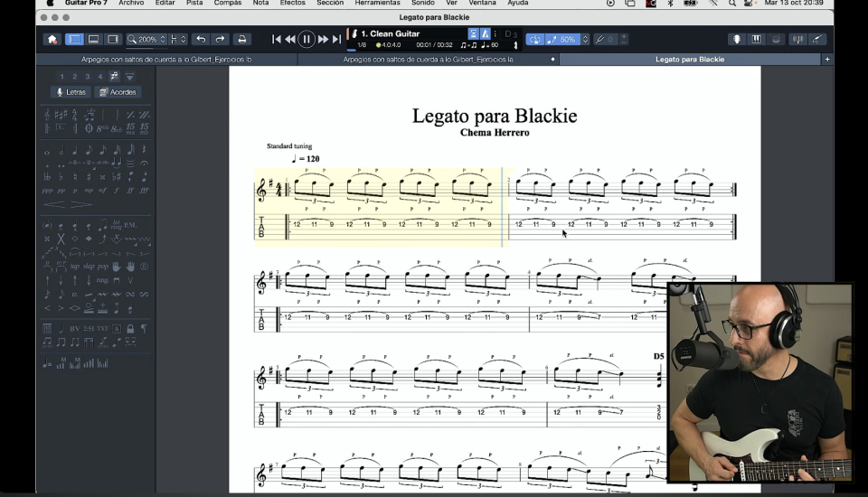
Task: Open the Acordes chords button
Action: tap(118, 92)
